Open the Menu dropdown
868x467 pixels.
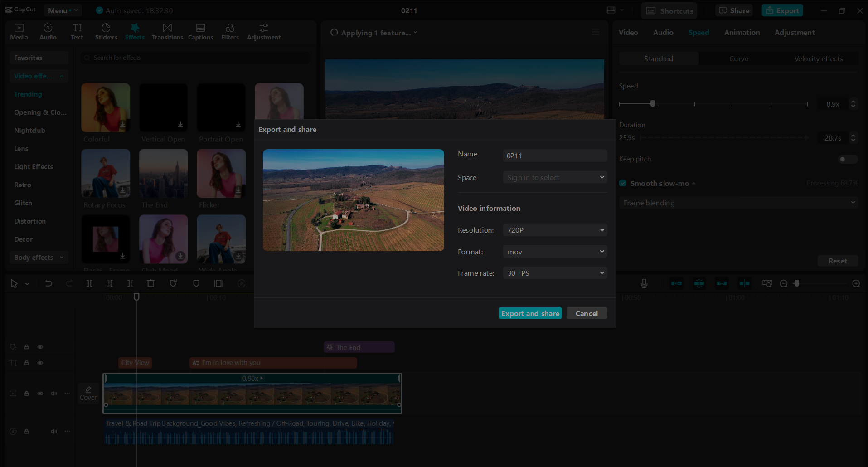(x=63, y=10)
